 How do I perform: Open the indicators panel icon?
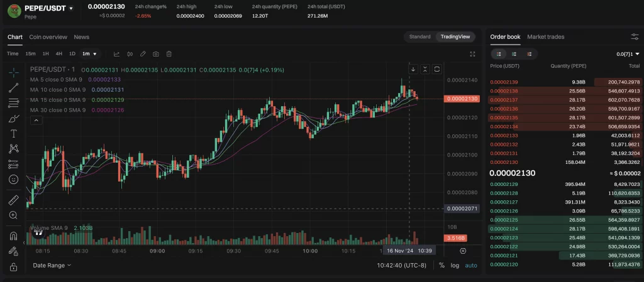tap(116, 53)
